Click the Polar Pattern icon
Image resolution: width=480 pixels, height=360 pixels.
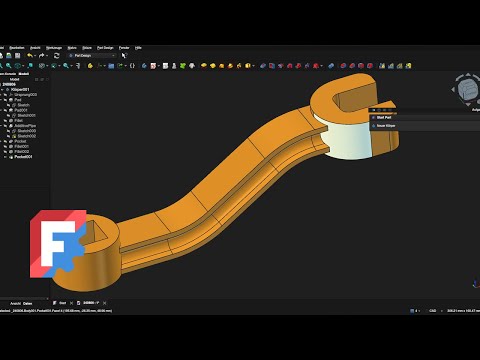[400, 66]
